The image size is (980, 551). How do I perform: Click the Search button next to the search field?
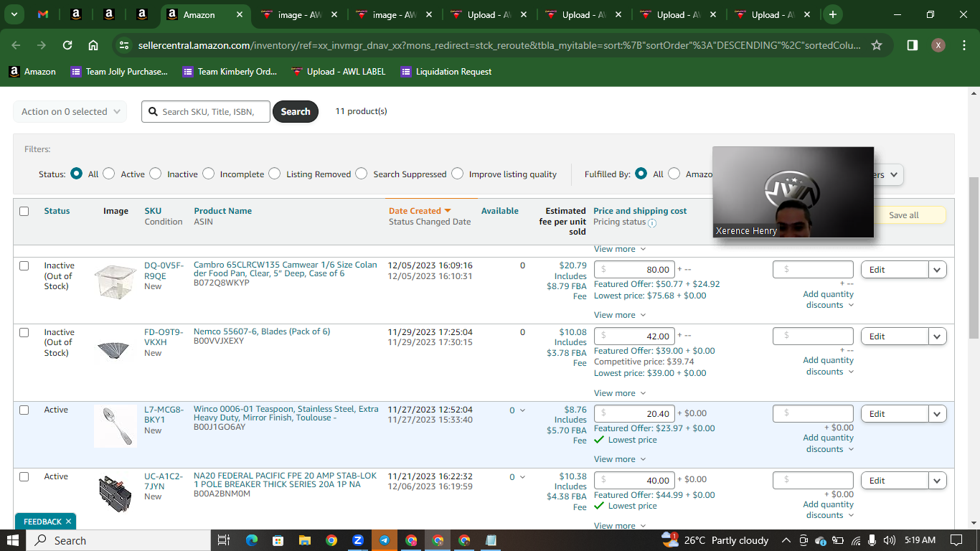pyautogui.click(x=296, y=111)
